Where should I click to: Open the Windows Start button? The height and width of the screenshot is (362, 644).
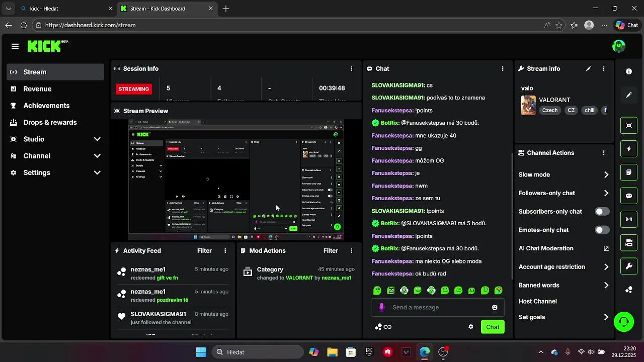pos(201,352)
